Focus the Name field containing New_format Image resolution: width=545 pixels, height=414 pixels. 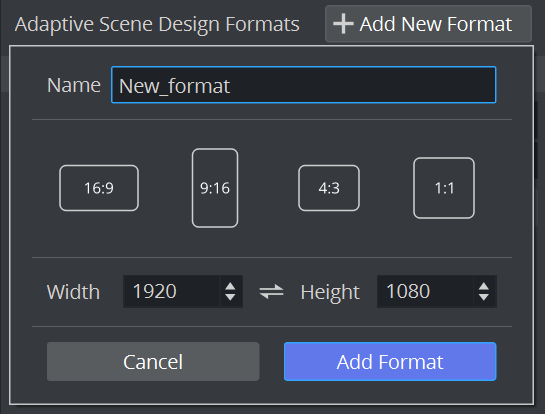303,85
